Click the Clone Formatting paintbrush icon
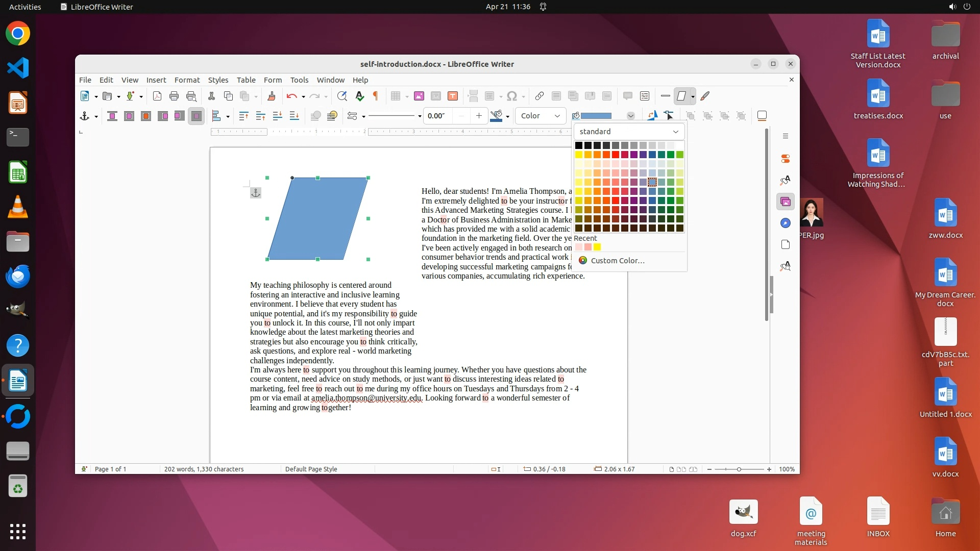Image resolution: width=980 pixels, height=551 pixels. [x=271, y=96]
